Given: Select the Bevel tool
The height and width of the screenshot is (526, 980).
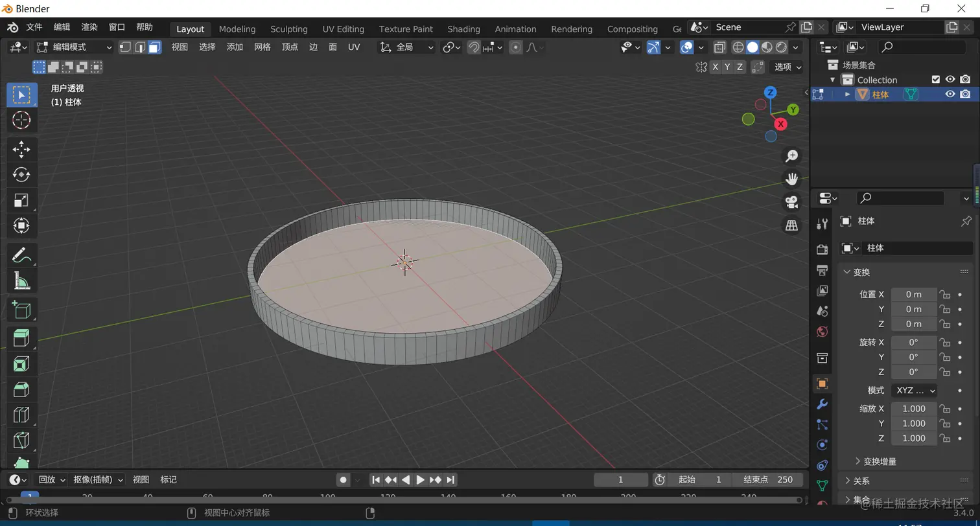Looking at the screenshot, I should 21,389.
